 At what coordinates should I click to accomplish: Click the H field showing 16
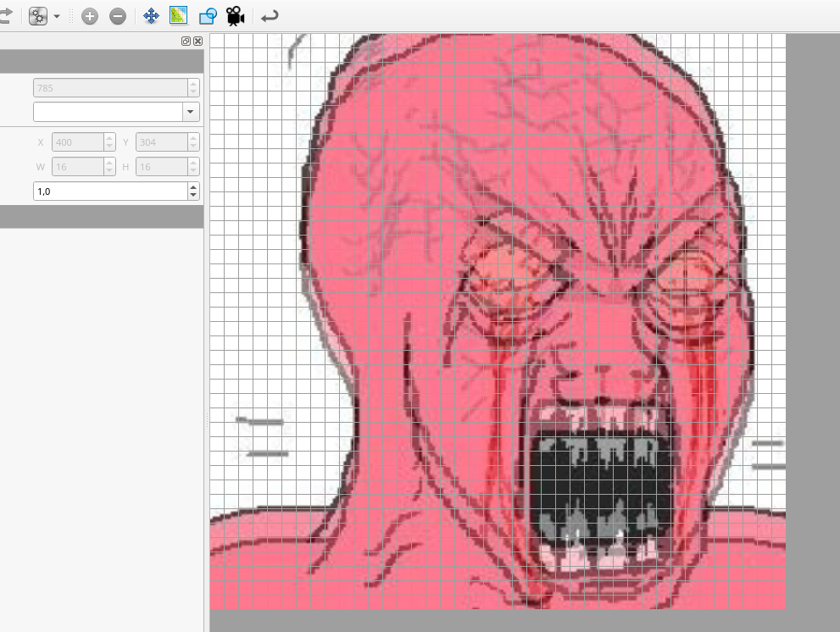tap(162, 167)
